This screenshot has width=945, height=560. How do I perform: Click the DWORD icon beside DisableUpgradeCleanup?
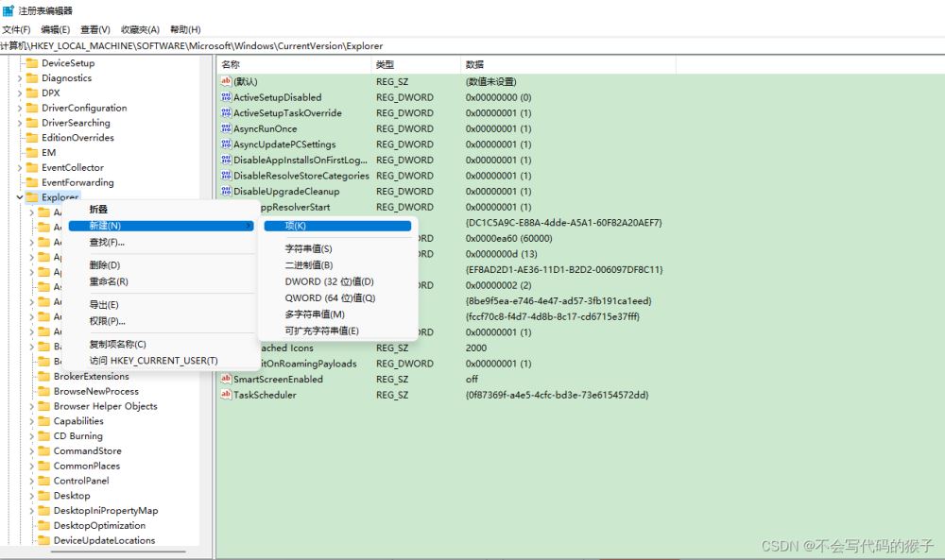click(226, 192)
